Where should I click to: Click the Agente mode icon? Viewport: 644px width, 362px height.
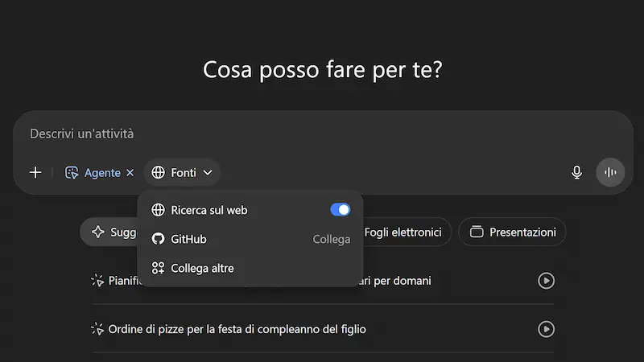(72, 173)
